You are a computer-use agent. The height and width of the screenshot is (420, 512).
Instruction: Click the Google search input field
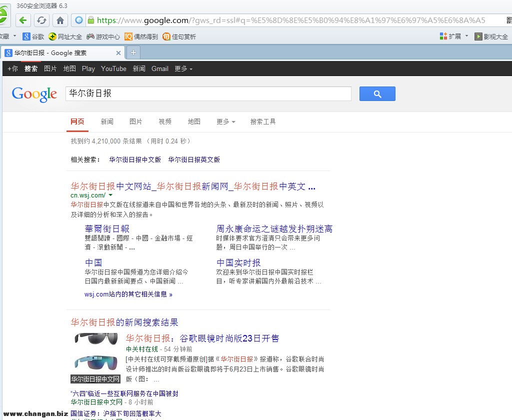pyautogui.click(x=208, y=93)
